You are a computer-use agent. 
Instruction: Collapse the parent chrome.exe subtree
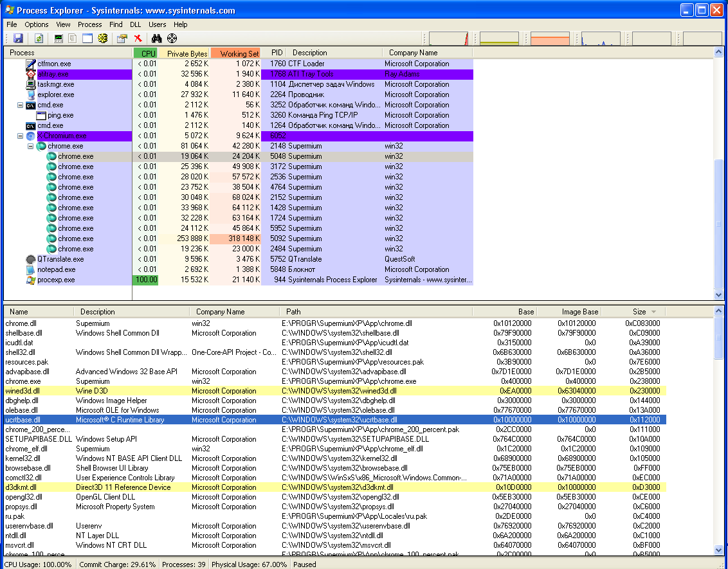tap(30, 146)
